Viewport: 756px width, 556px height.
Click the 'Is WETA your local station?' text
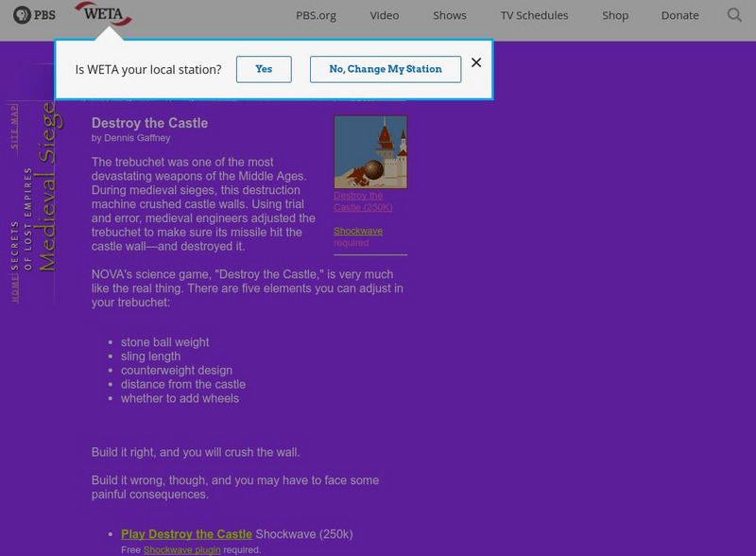click(x=148, y=70)
